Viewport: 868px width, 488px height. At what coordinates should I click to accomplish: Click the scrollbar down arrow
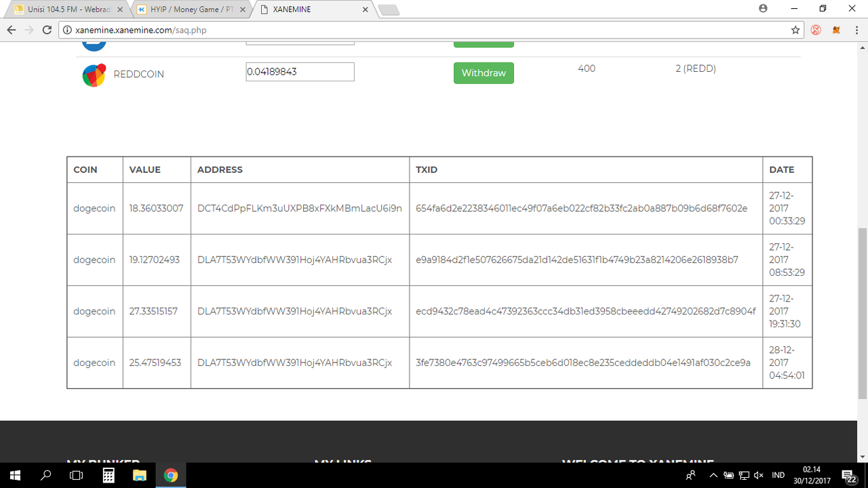point(862,456)
